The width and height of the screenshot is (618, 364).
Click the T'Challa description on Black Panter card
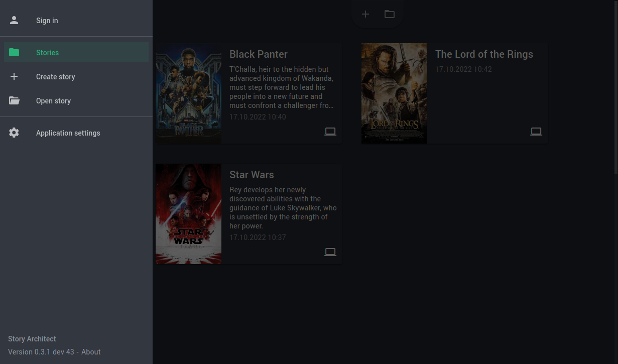tap(282, 87)
